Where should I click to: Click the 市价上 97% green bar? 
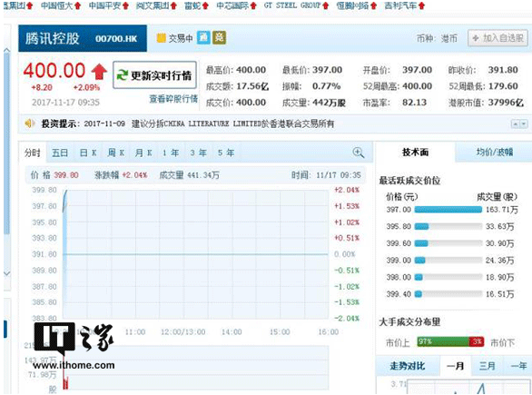[443, 341]
